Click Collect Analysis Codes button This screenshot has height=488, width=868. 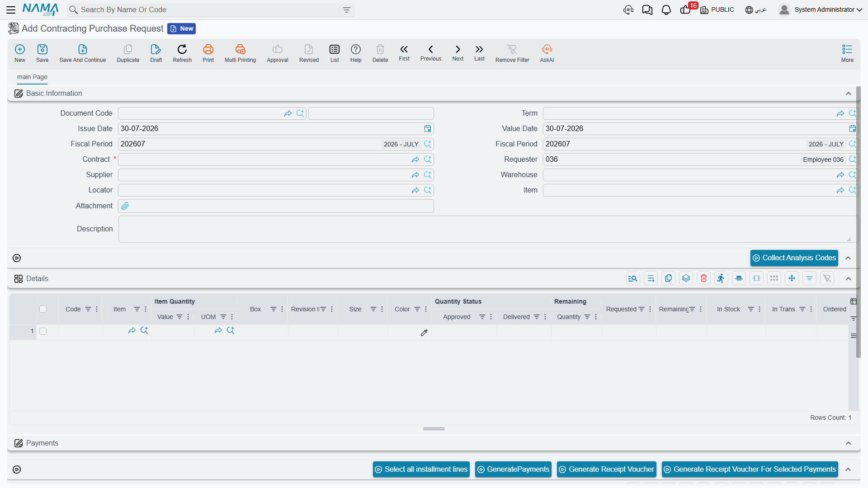[794, 258]
